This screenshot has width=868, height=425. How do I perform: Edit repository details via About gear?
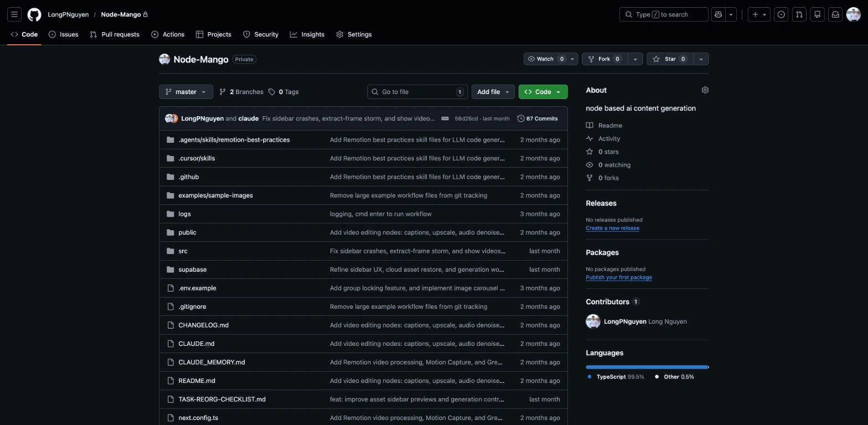click(705, 90)
